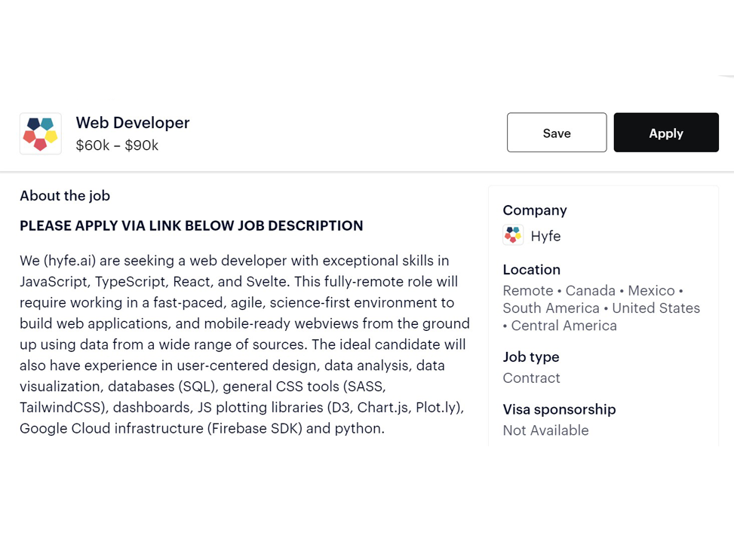The image size is (734, 560).
Task: Click the PLEASE APPLY VIA LINK notice
Action: [191, 225]
